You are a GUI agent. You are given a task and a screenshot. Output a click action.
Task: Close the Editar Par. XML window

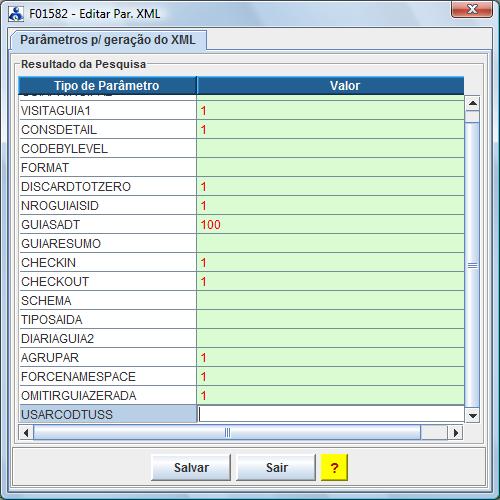(472, 9)
